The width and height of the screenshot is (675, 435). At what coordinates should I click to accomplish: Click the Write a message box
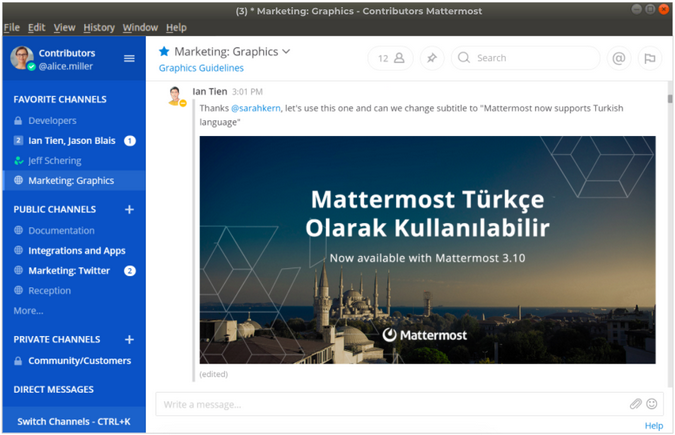click(409, 404)
